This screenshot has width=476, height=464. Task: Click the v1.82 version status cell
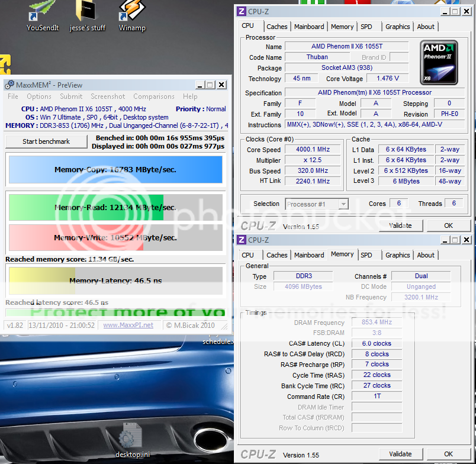pos(15,326)
